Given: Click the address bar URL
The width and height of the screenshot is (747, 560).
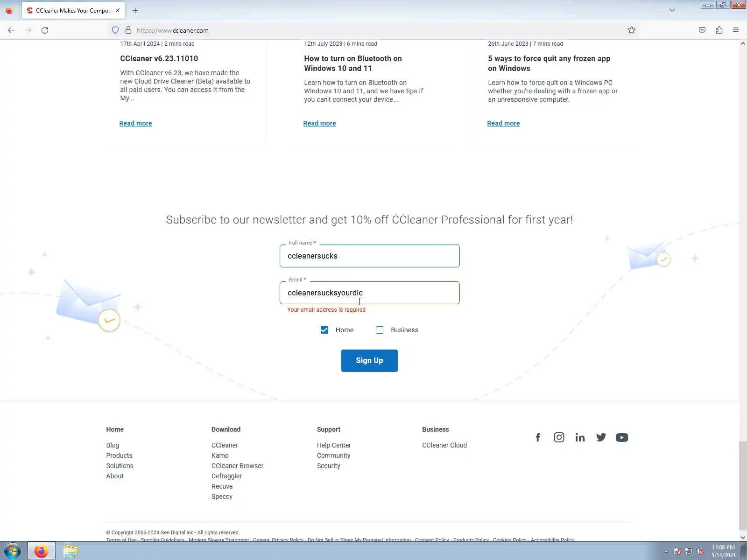Looking at the screenshot, I should tap(173, 30).
